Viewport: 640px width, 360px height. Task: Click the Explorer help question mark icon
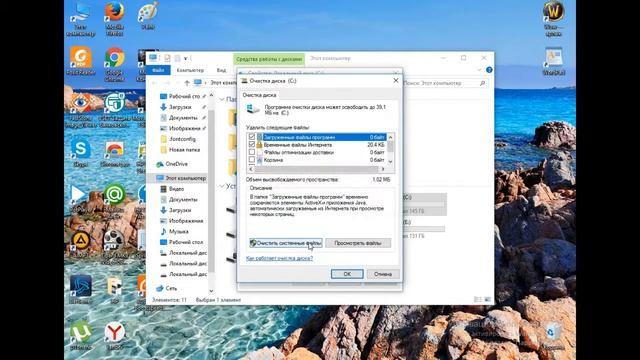point(489,70)
